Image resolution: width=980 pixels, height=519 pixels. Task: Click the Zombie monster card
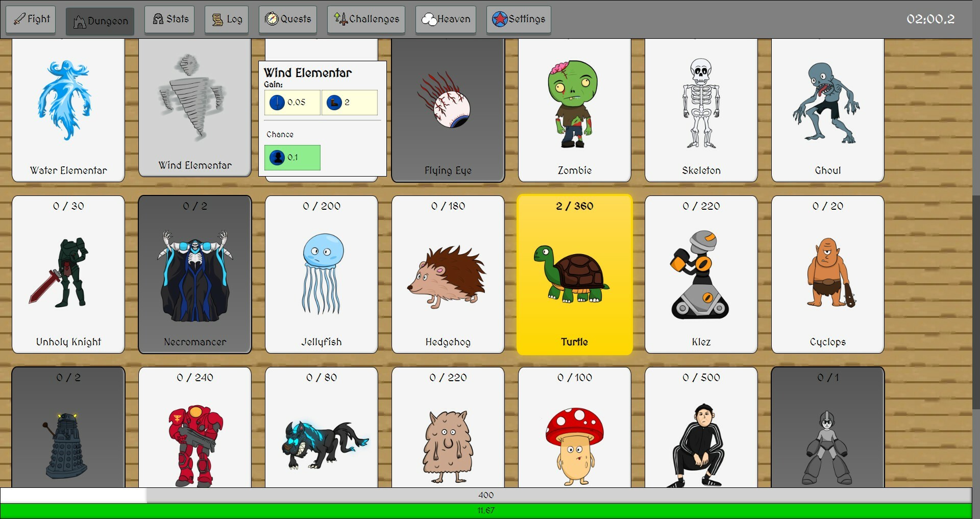coord(574,110)
